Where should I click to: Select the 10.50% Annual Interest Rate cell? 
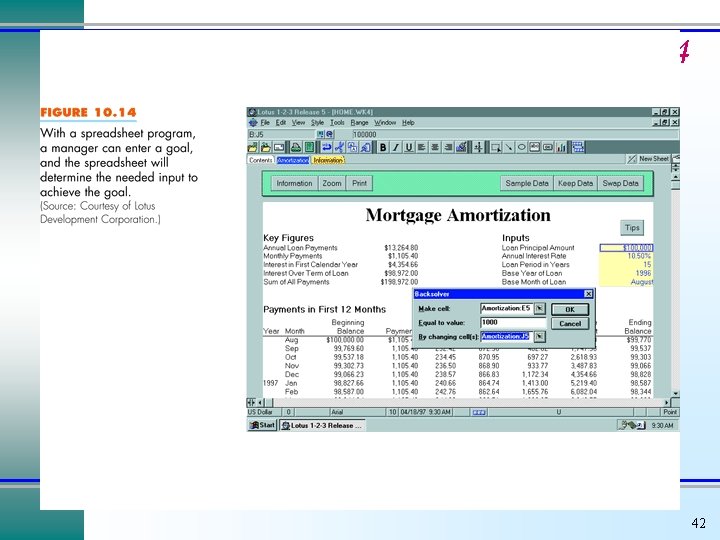point(626,256)
